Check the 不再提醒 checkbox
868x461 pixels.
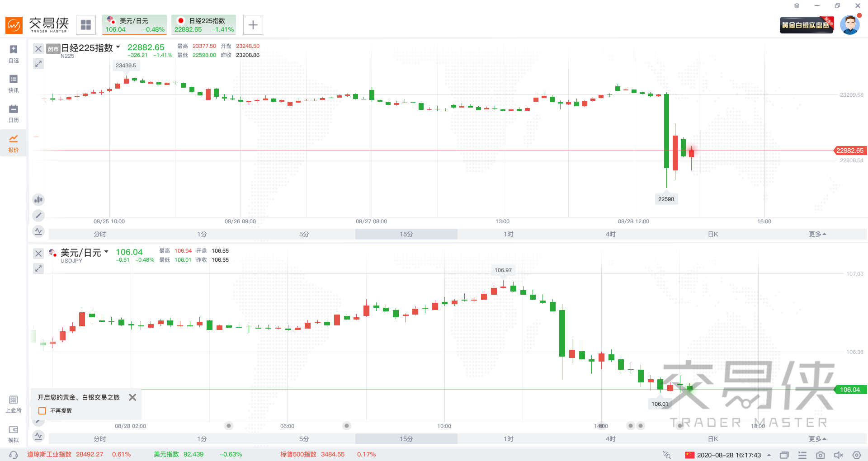coord(42,411)
